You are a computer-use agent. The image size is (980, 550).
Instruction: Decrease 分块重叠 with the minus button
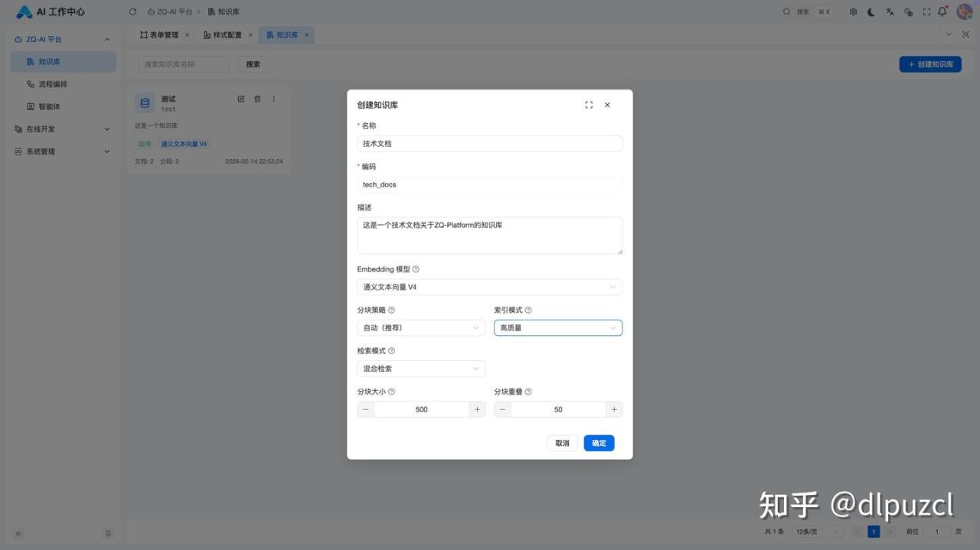point(502,409)
